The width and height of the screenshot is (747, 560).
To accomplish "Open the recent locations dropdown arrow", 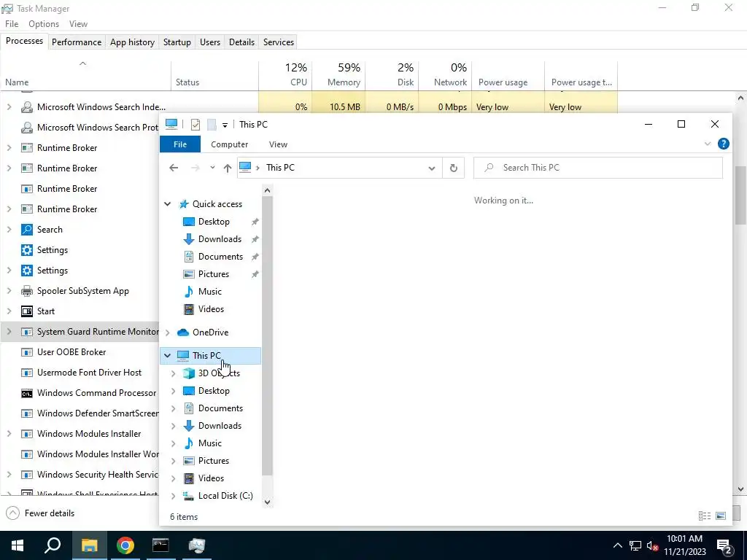I will (212, 168).
